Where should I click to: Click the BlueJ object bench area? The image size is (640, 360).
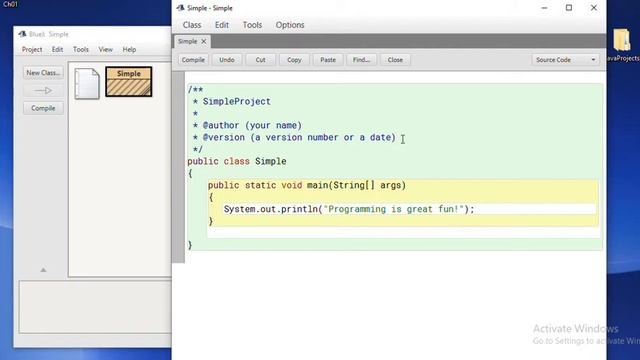coord(95,307)
